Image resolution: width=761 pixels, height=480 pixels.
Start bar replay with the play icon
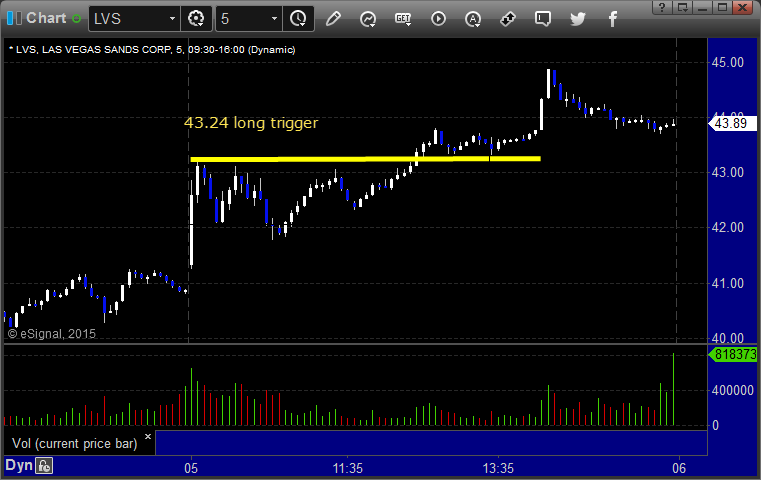[438, 19]
